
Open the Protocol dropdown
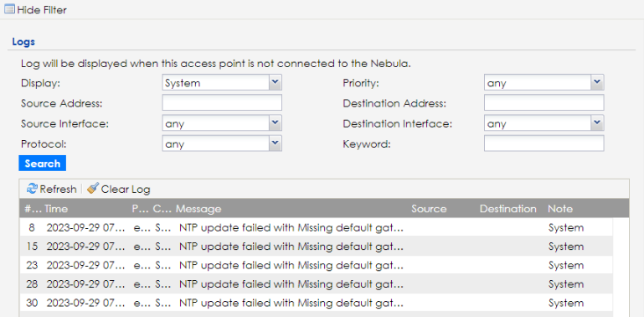(x=222, y=143)
